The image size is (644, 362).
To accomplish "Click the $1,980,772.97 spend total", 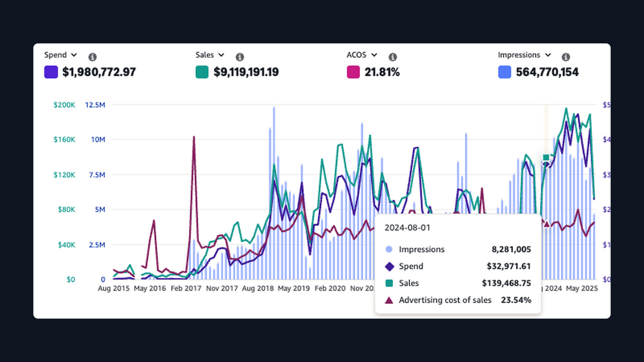I will [x=99, y=72].
